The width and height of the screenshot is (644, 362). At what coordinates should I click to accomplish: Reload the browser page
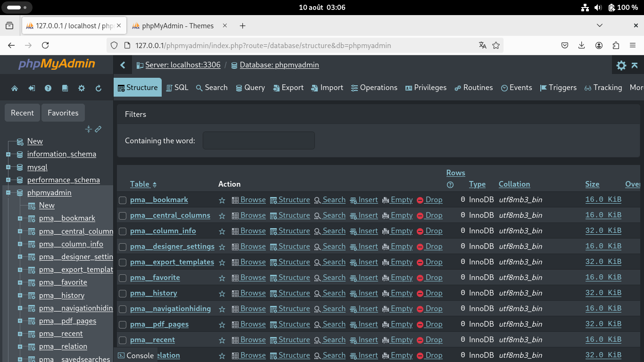[45, 45]
